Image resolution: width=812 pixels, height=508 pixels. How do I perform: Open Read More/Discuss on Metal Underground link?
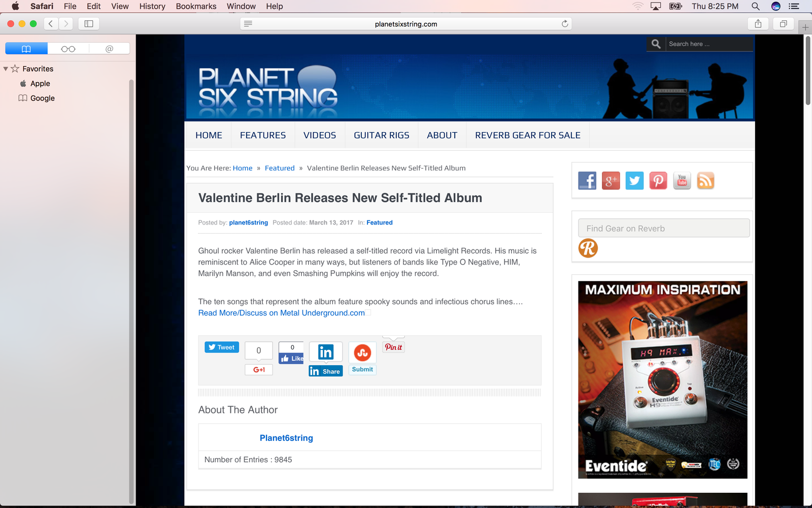(x=282, y=313)
